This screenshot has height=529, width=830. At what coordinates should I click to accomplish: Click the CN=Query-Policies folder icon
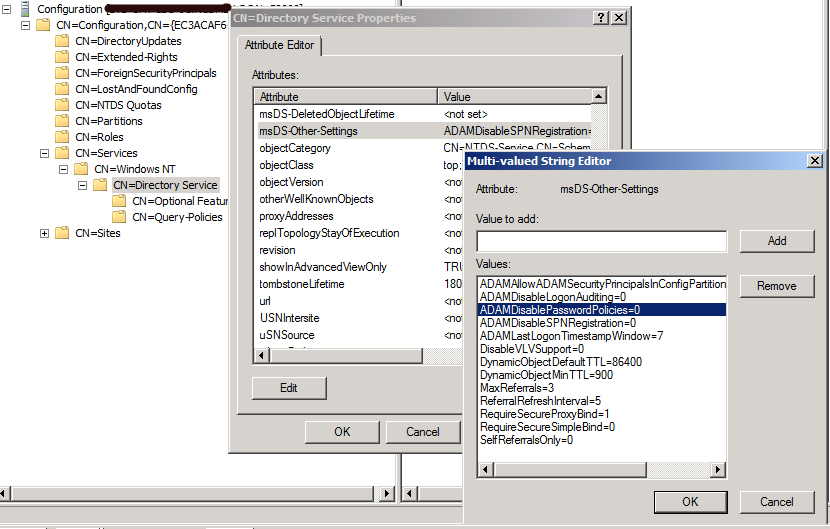click(120, 217)
